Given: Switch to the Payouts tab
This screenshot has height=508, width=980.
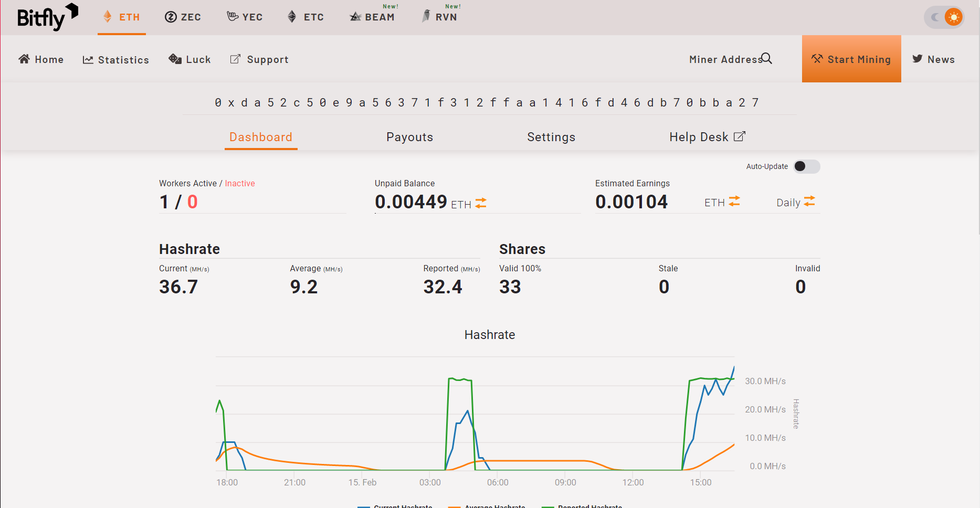Looking at the screenshot, I should pos(410,137).
